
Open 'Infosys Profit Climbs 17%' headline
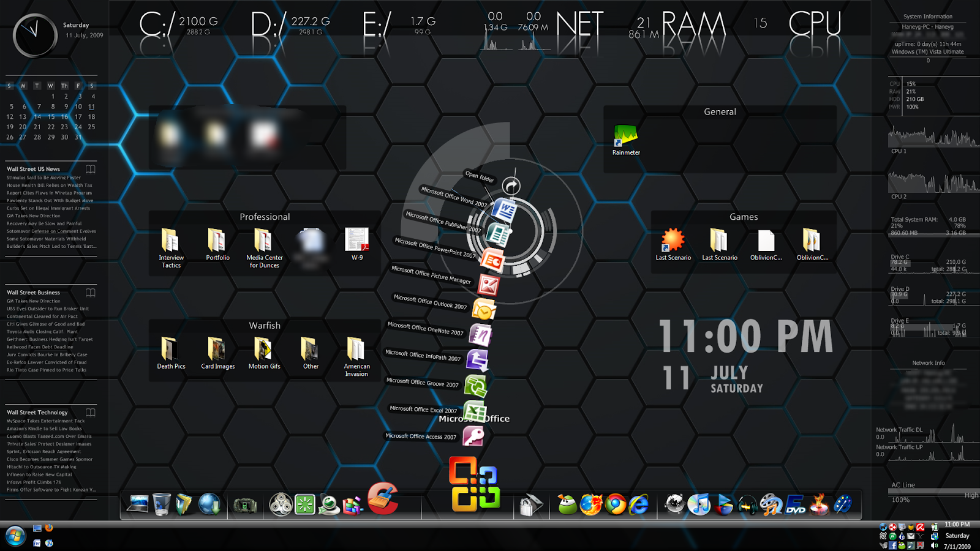click(x=34, y=482)
